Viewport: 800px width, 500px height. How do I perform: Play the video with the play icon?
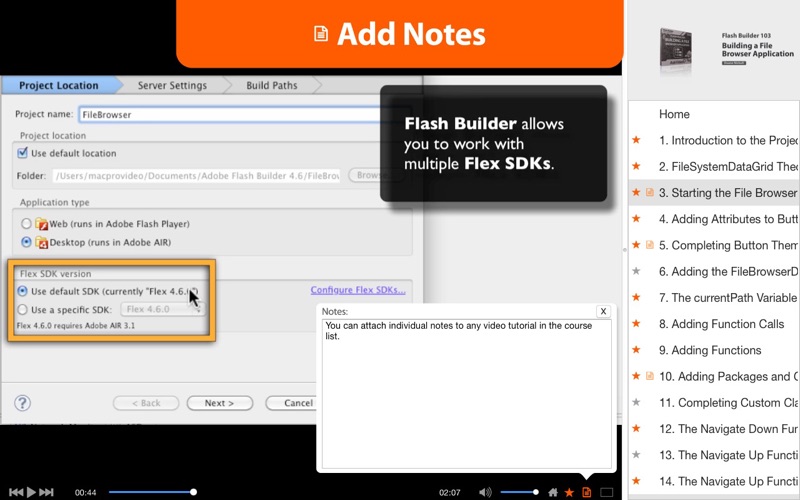click(x=31, y=492)
